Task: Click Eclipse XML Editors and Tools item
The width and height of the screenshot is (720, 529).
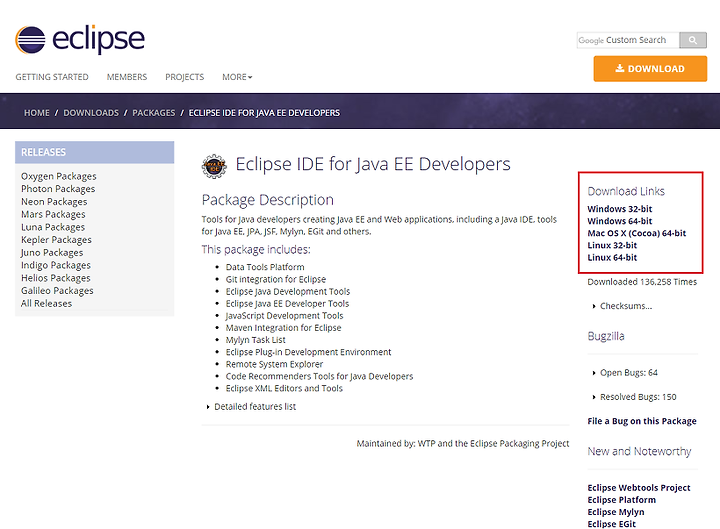Action: pyautogui.click(x=284, y=389)
